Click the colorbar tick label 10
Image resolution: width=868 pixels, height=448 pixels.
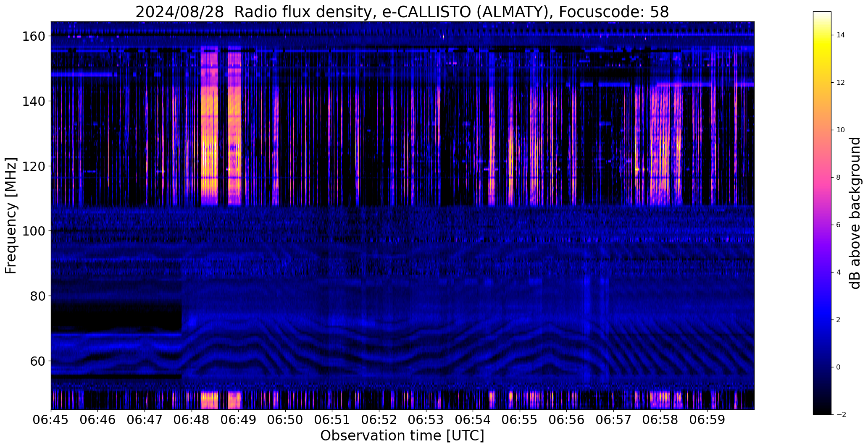pos(840,130)
